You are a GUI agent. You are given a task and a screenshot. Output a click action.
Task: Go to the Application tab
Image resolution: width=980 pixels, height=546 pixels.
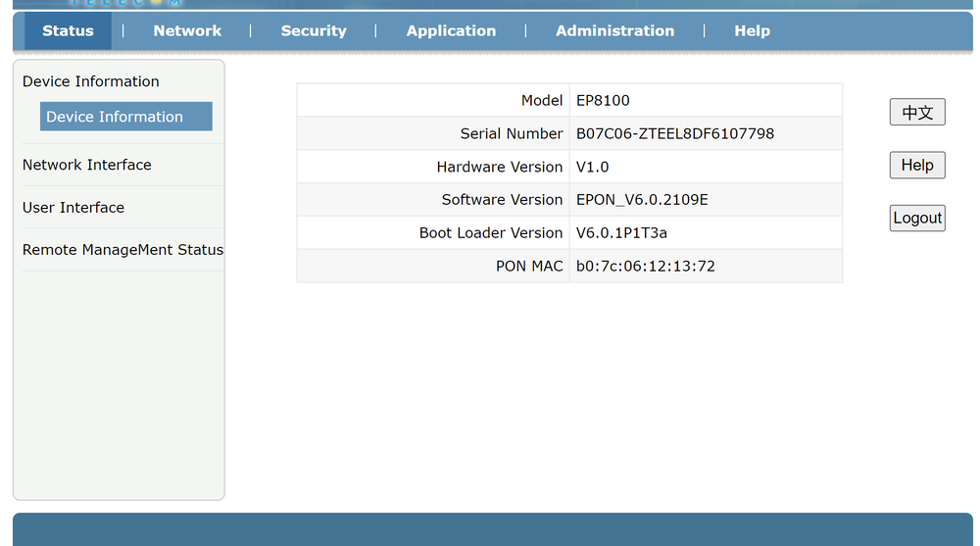451,30
